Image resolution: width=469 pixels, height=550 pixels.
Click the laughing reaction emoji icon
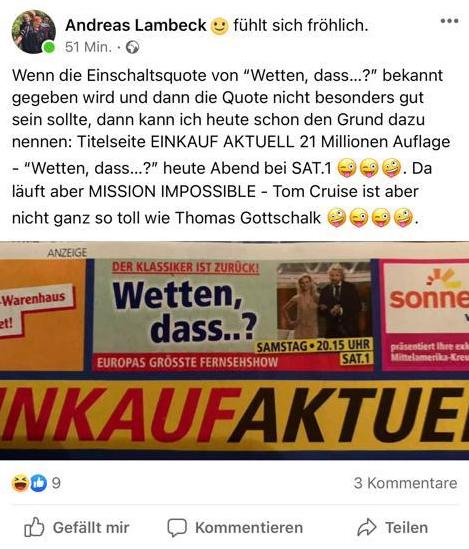20,483
